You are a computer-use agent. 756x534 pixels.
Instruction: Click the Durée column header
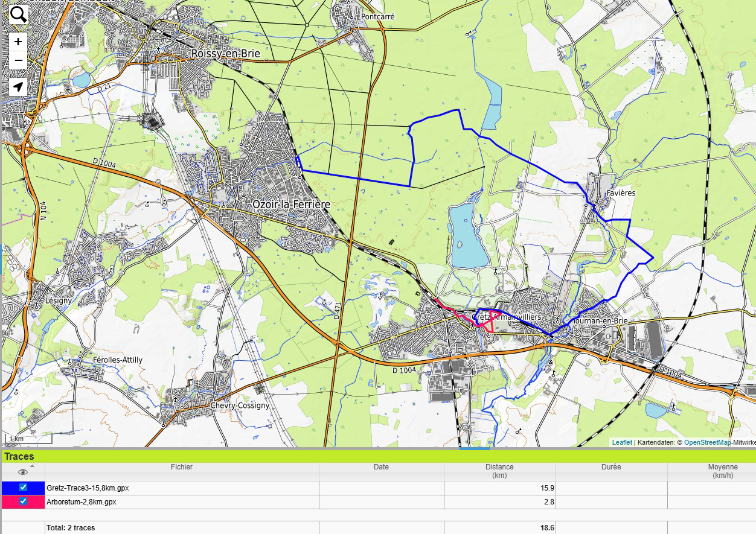[x=611, y=467]
